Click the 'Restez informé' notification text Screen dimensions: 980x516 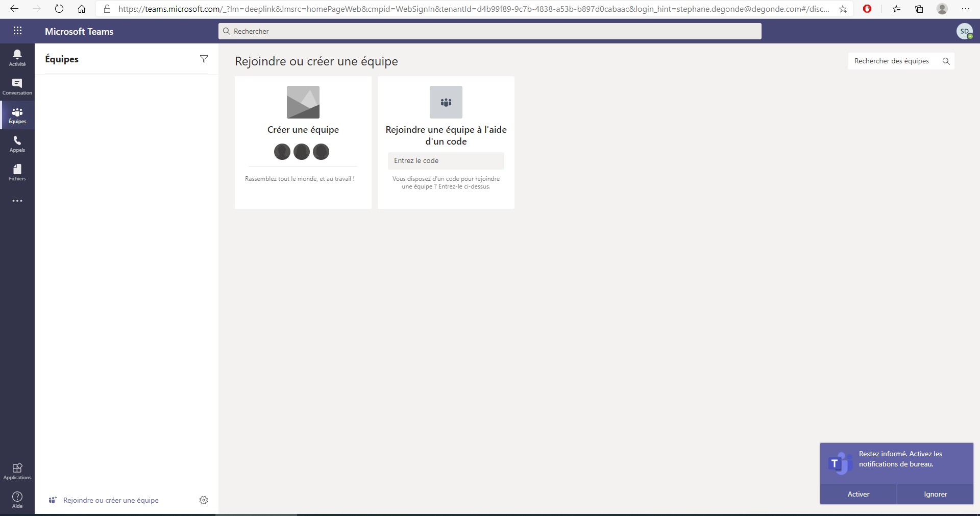click(x=900, y=459)
